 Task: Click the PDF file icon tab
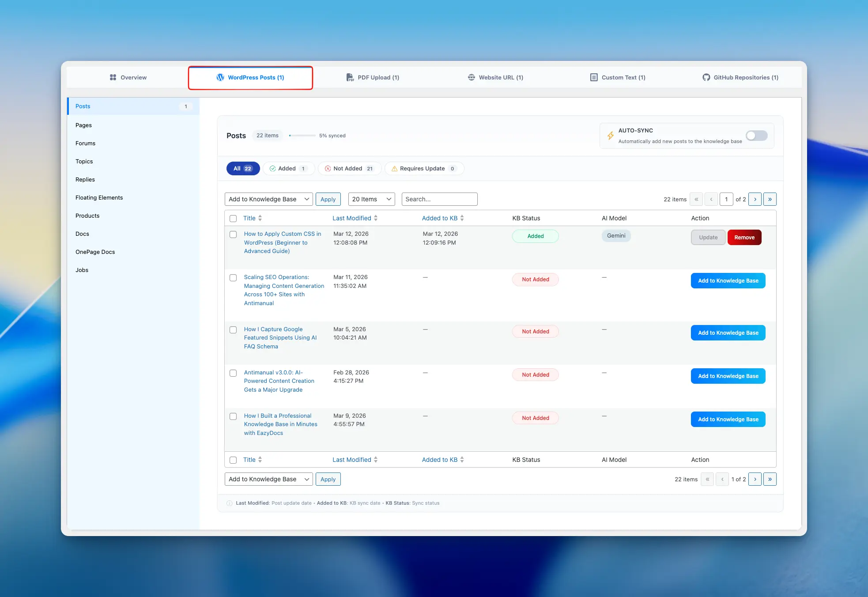point(350,77)
